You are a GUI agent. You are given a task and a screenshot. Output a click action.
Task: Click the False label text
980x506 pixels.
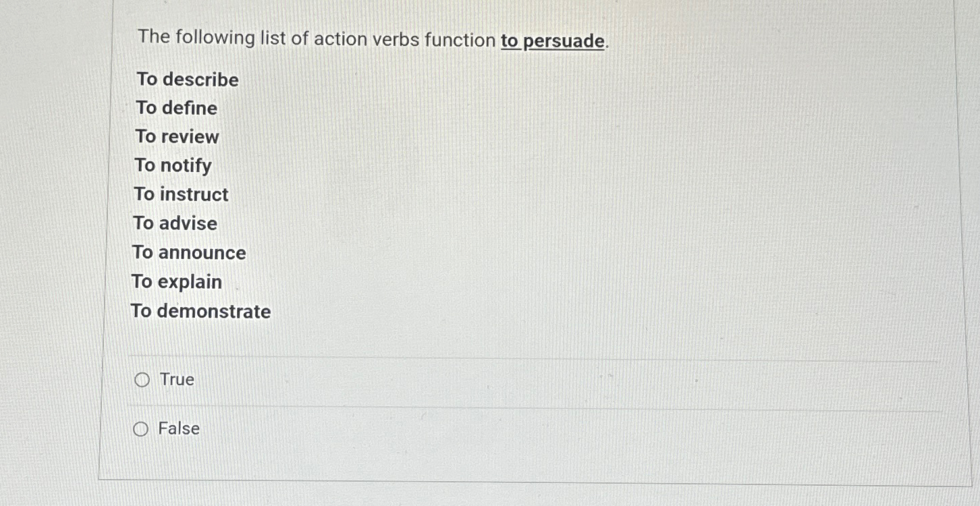(x=178, y=429)
